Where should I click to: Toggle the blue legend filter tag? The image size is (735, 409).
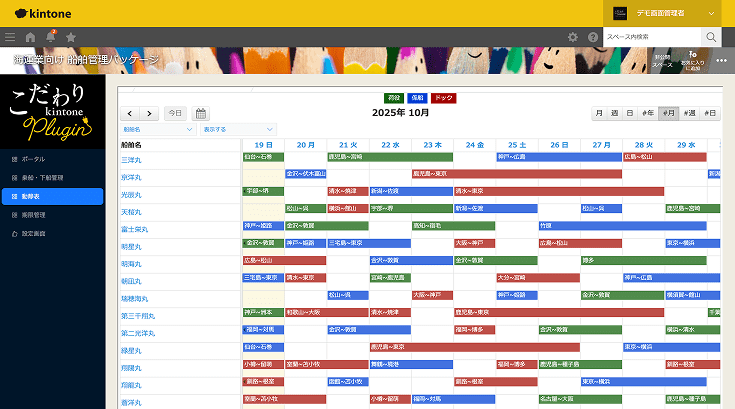click(417, 98)
